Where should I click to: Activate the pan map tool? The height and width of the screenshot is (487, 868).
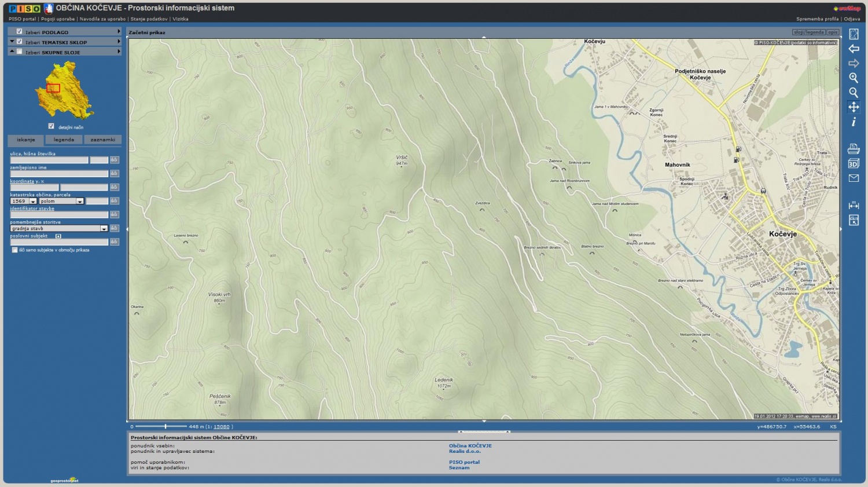tap(854, 107)
